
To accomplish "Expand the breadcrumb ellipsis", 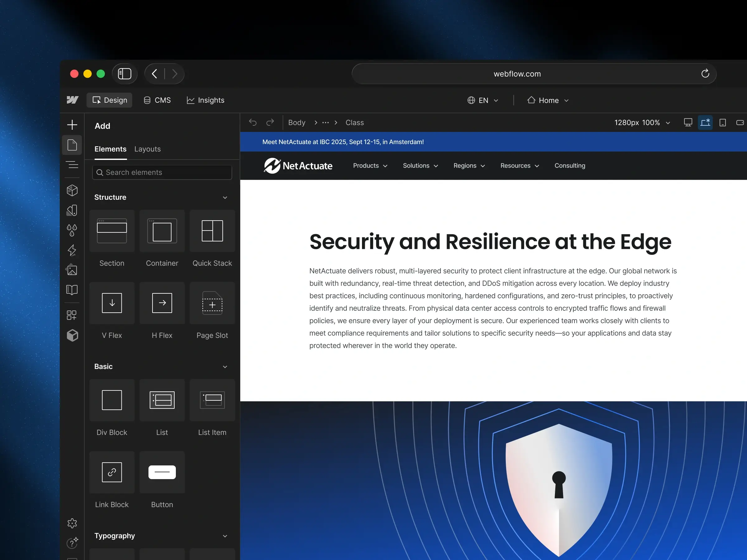I will [x=326, y=123].
